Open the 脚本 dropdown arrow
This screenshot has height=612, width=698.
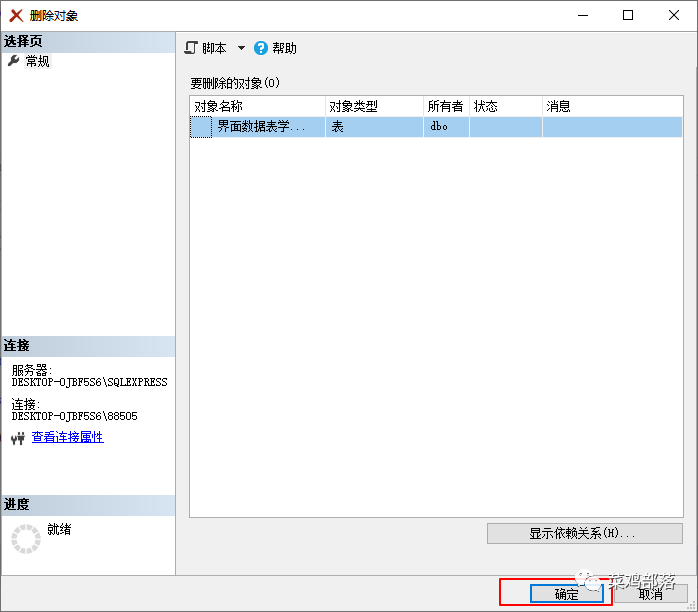241,48
